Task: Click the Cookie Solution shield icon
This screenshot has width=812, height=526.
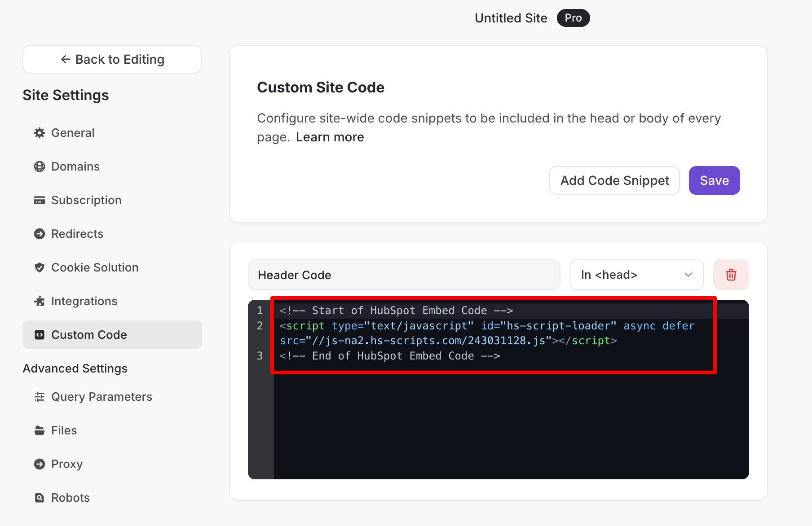Action: click(40, 267)
